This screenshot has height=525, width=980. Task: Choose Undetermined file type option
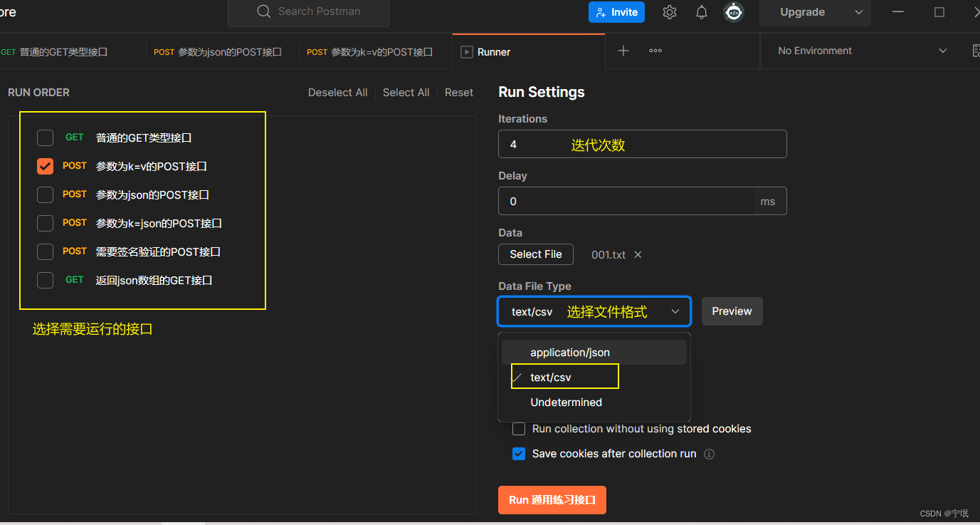pyautogui.click(x=594, y=402)
